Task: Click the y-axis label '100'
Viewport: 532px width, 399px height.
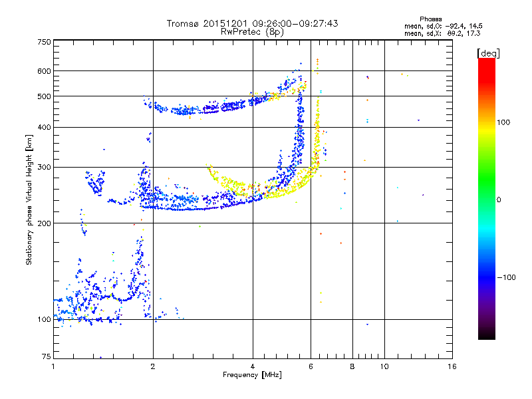Action: (44, 320)
